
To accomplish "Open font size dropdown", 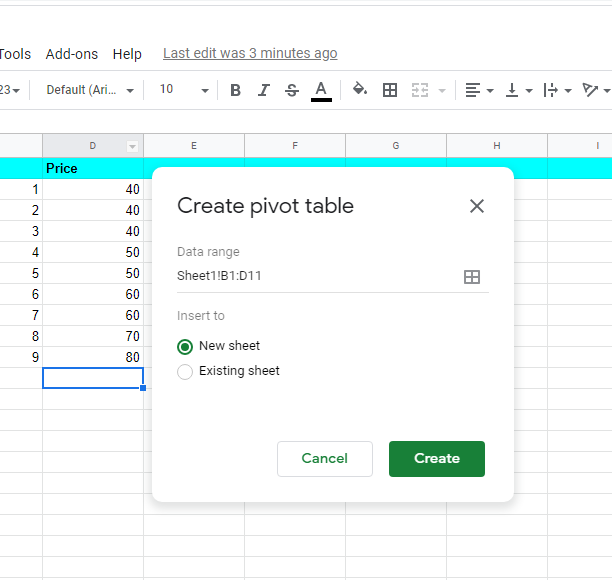I will 184,90.
